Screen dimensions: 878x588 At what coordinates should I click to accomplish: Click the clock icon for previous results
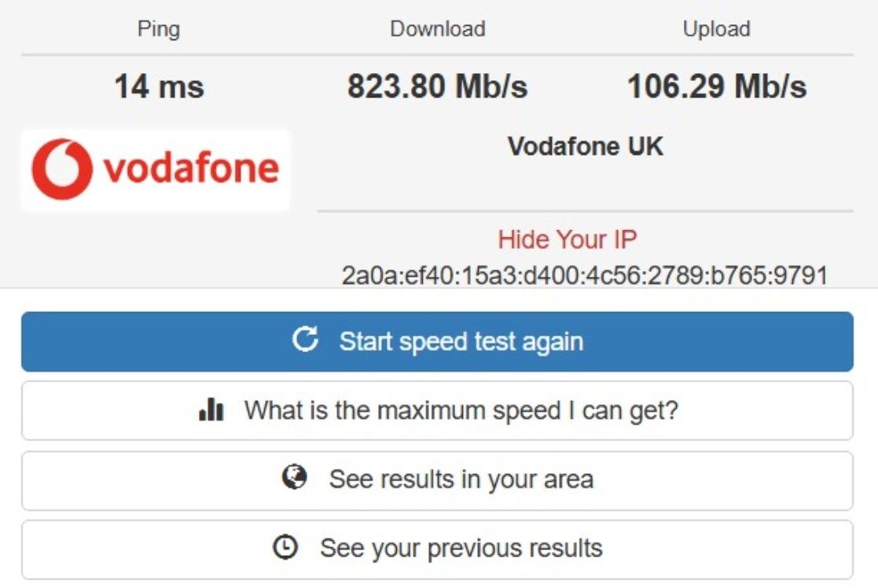click(x=285, y=547)
